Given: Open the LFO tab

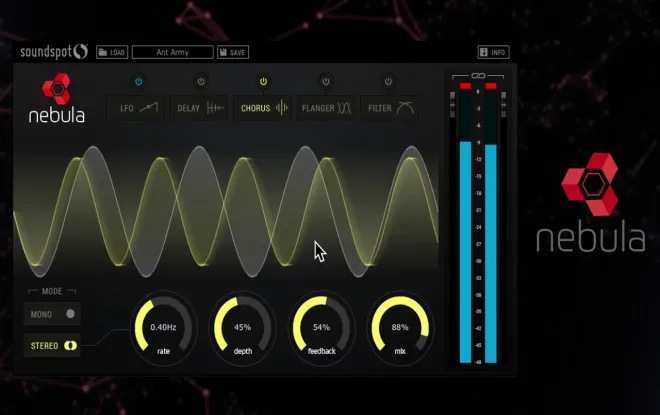Looking at the screenshot, I should (x=136, y=108).
